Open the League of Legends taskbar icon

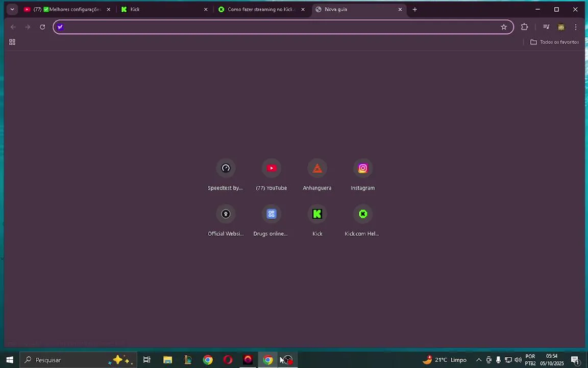(188, 360)
